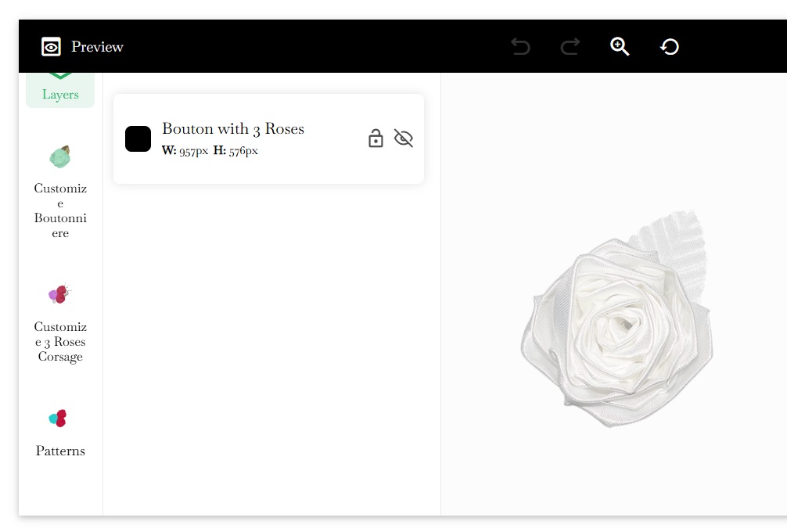Open the Patterns section
Image resolution: width=787 pixels, height=532 pixels.
(60, 451)
